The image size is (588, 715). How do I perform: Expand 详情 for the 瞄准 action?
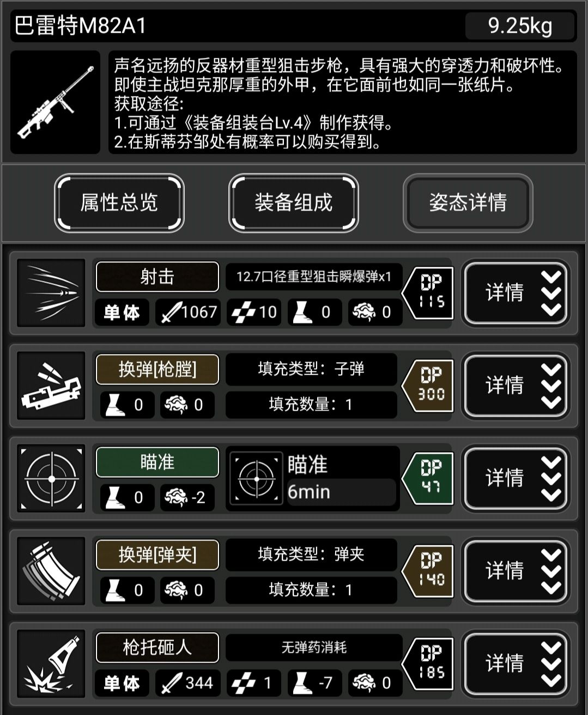tap(516, 478)
